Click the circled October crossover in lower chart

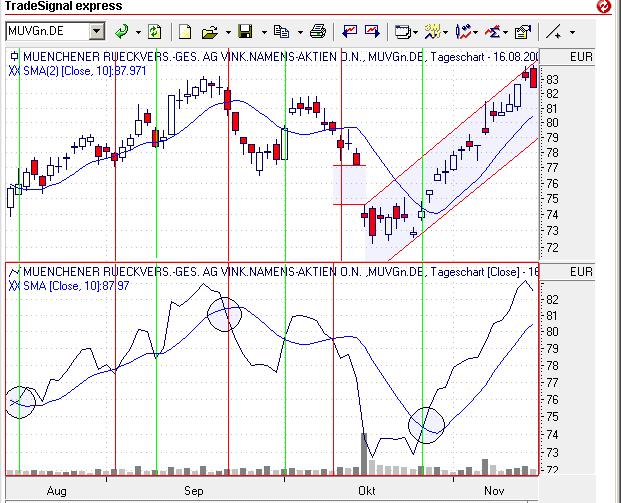click(x=426, y=425)
